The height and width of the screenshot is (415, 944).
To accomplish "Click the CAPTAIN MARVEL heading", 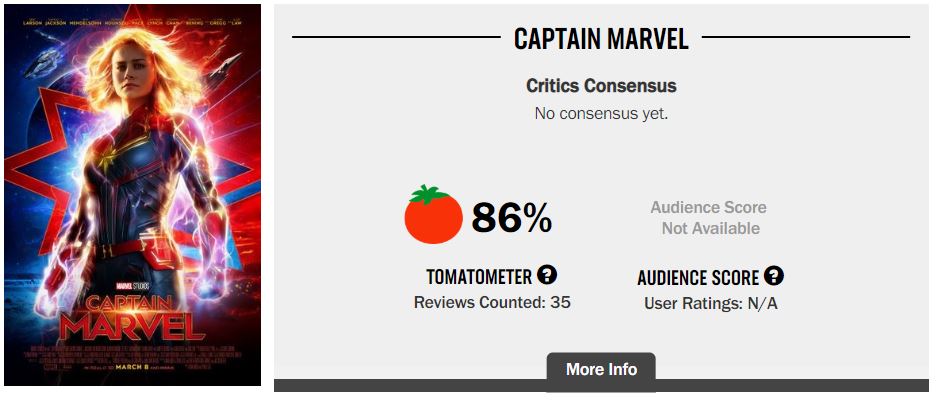I will (601, 39).
